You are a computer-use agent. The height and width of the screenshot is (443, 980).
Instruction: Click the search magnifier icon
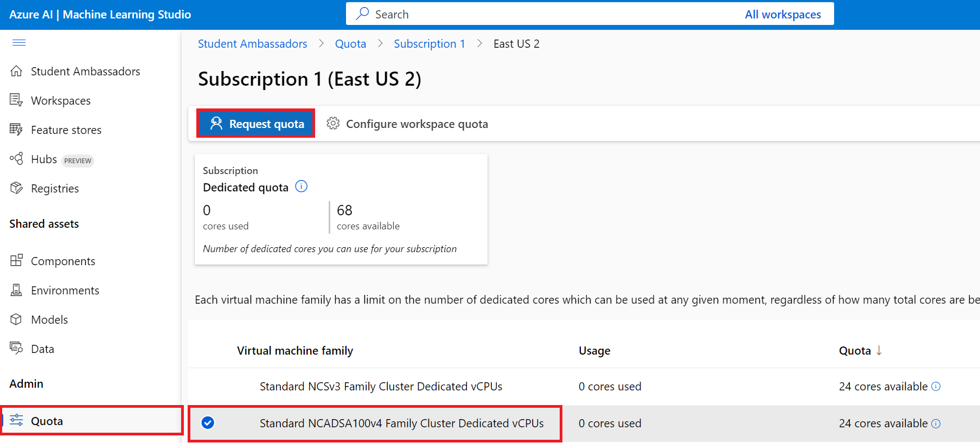tap(362, 14)
